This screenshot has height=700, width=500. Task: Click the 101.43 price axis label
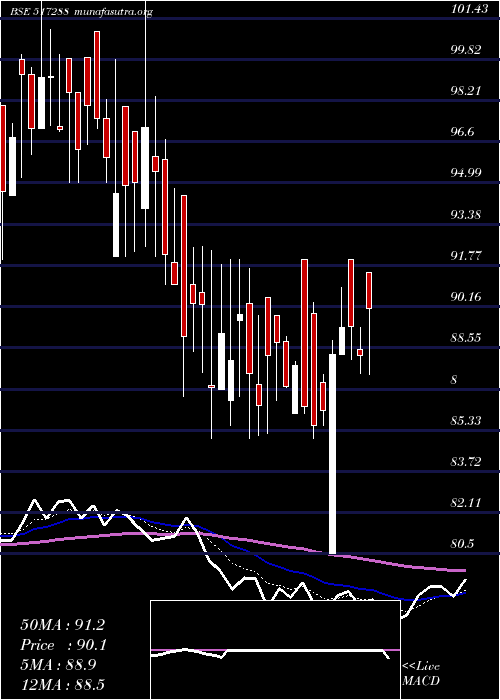pos(469,8)
